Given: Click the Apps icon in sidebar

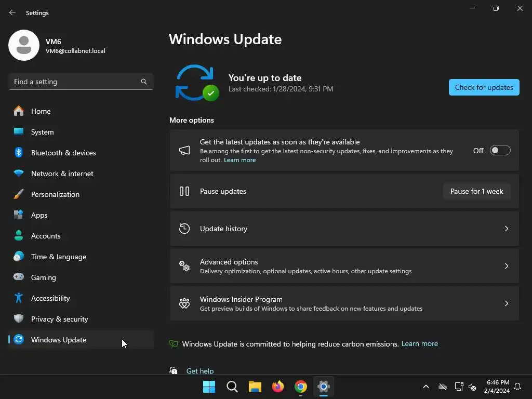Looking at the screenshot, I should (x=19, y=215).
